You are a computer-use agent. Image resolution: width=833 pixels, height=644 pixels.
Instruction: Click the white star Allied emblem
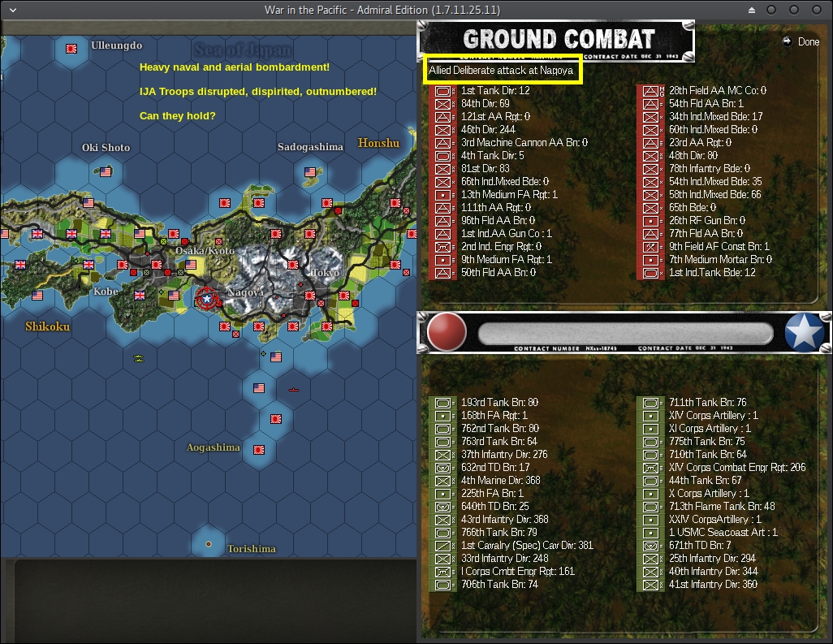(x=805, y=333)
